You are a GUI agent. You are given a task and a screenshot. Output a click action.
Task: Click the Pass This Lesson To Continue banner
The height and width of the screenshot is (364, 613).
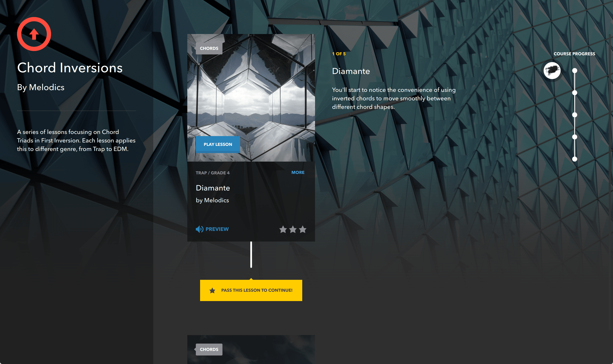[256, 290]
